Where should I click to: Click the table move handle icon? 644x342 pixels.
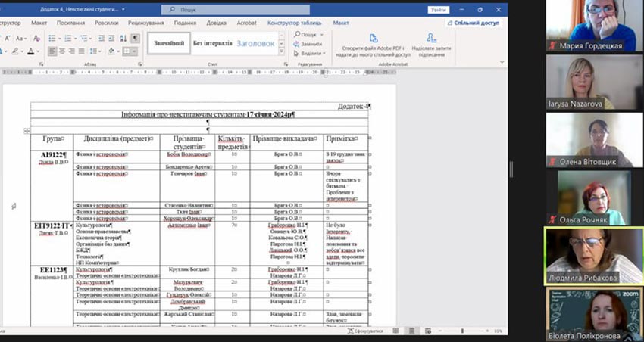tap(27, 131)
